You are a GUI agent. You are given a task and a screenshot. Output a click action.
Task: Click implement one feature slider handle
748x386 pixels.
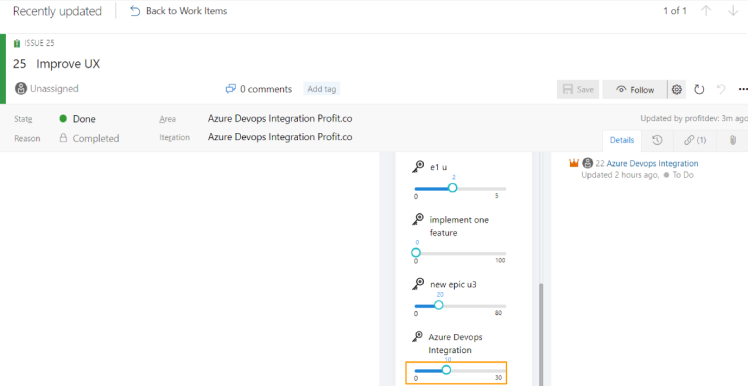click(x=416, y=252)
